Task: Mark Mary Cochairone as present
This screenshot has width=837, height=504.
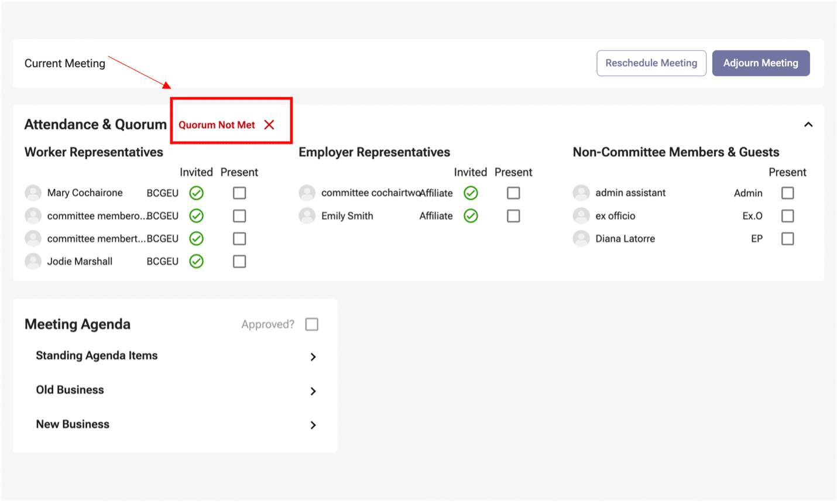Action: click(239, 193)
